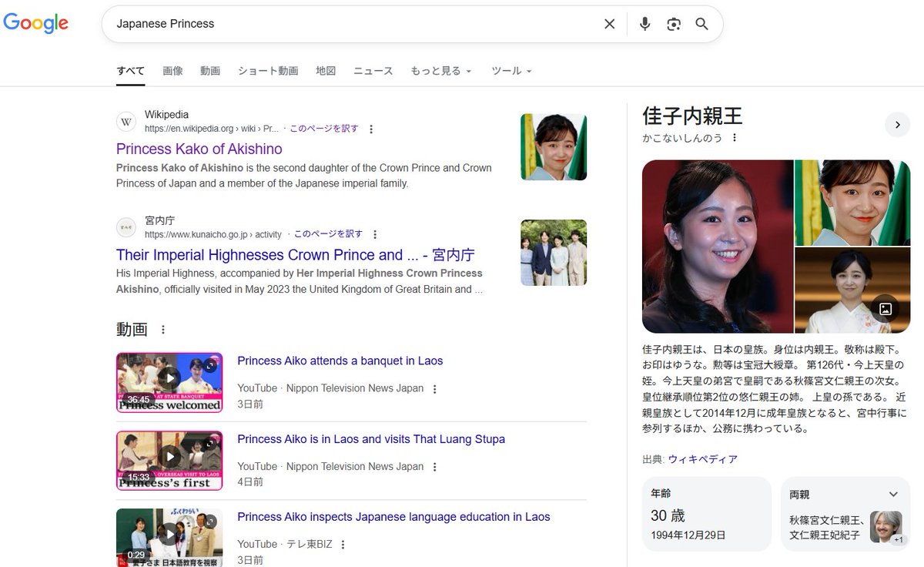Translate the Wikipedia result page
Viewport: 924px width, 567px height.
click(x=324, y=129)
